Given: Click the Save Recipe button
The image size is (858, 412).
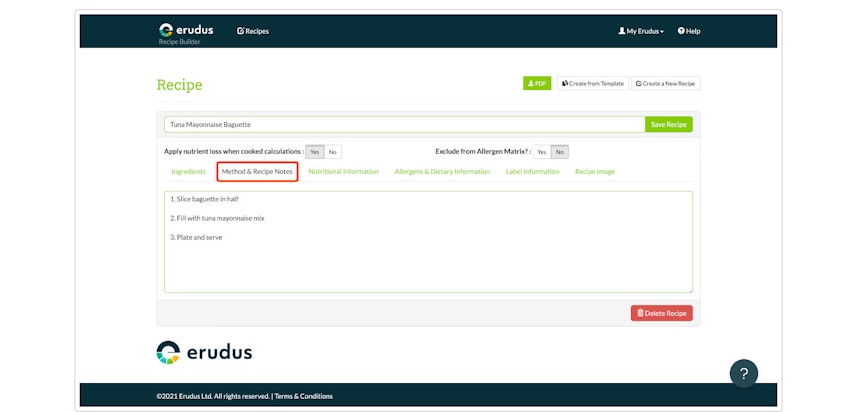Looking at the screenshot, I should (x=669, y=124).
